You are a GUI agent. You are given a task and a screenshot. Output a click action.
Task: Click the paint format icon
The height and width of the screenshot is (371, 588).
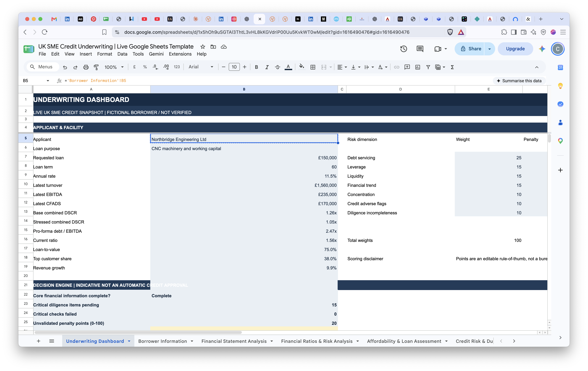96,67
